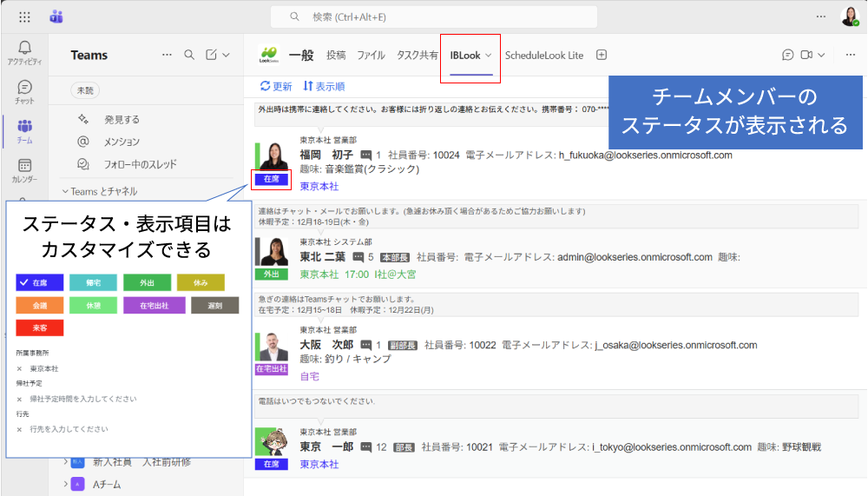Open the channel conversation bubble icon
This screenshot has width=868, height=496.
[x=787, y=55]
